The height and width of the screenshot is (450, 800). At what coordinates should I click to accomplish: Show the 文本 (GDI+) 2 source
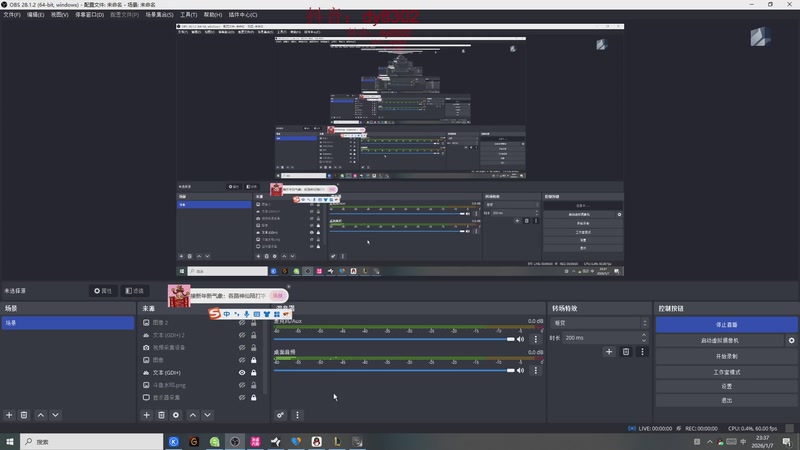click(x=242, y=335)
